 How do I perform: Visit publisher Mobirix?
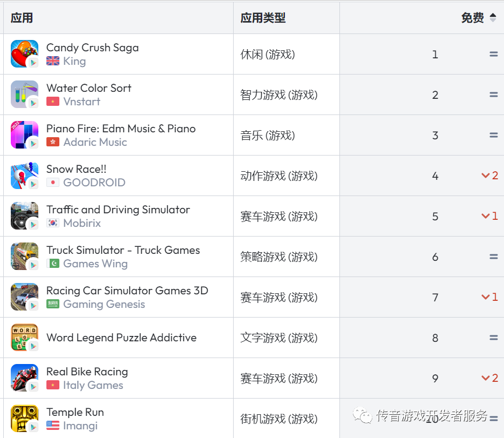click(82, 223)
